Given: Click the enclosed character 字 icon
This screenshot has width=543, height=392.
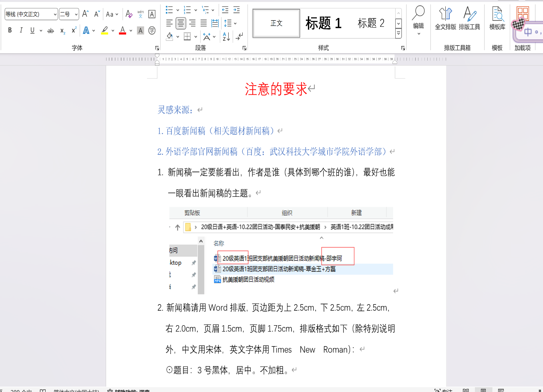Looking at the screenshot, I should tap(152, 30).
